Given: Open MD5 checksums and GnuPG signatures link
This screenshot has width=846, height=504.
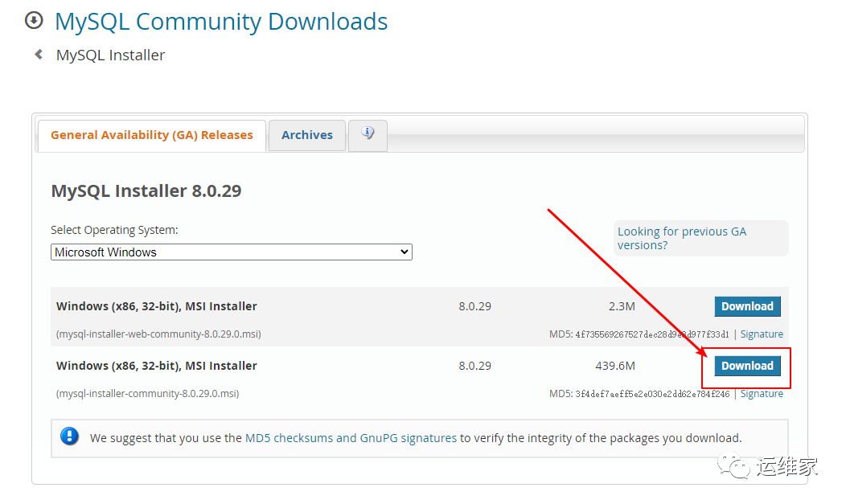Looking at the screenshot, I should pyautogui.click(x=351, y=438).
